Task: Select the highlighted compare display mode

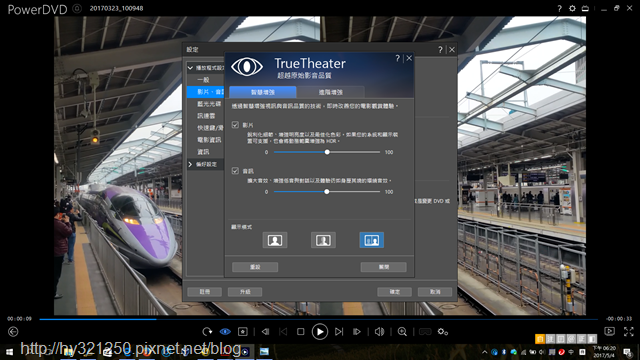Action: pyautogui.click(x=371, y=240)
